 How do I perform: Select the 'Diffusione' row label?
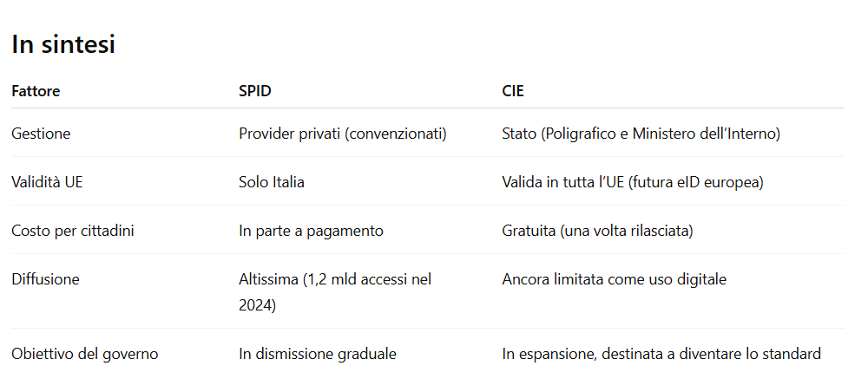pos(45,279)
